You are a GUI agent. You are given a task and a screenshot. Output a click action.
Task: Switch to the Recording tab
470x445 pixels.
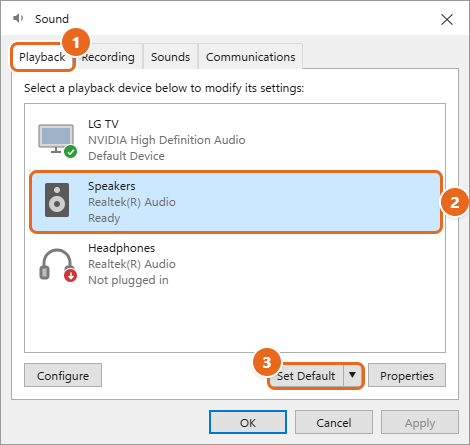pos(109,57)
